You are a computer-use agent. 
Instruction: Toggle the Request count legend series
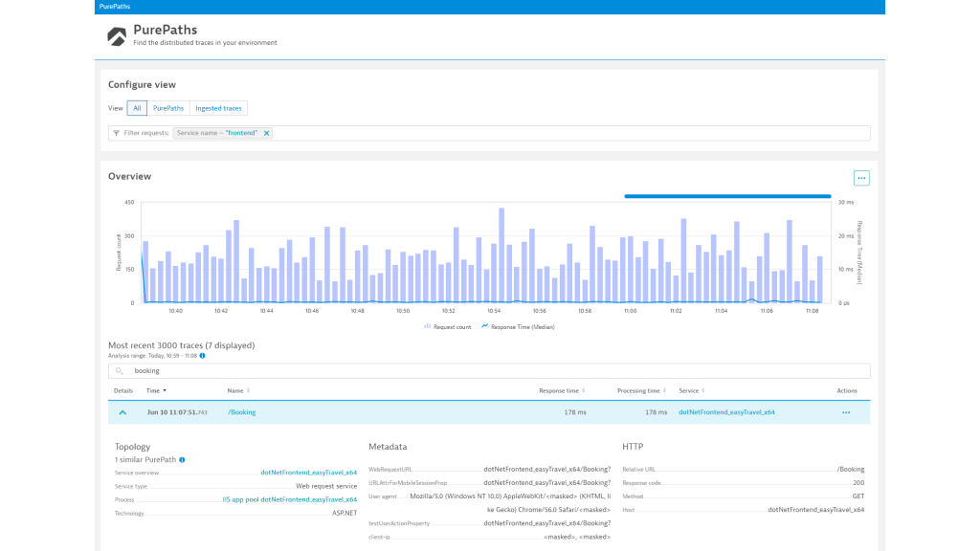tap(448, 326)
